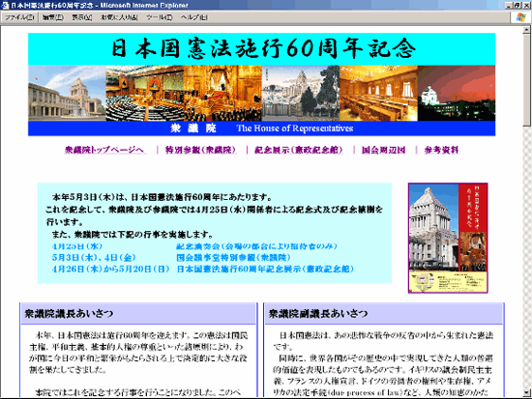
Task: Click the 4月26日(木)から5月20日(日) date text
Action: coord(110,269)
